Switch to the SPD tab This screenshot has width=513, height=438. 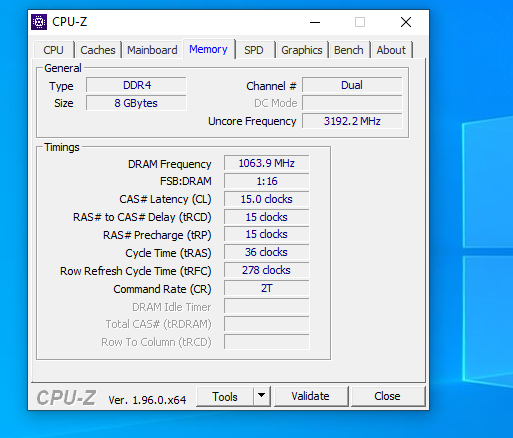tap(254, 50)
